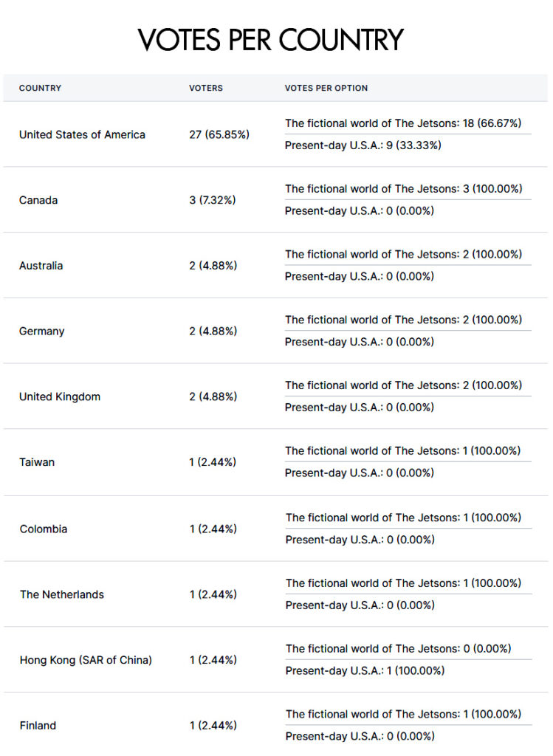Click the VOTES PER OPTION column header
This screenshot has width=553, height=756.
click(x=326, y=88)
